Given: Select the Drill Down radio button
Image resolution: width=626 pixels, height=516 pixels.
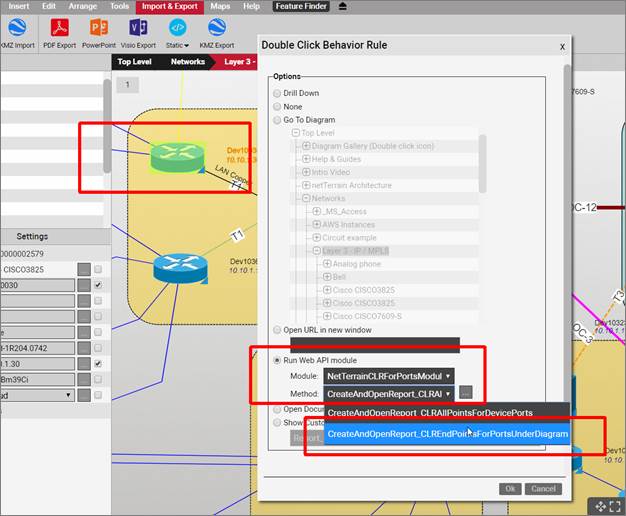Looking at the screenshot, I should (x=277, y=93).
